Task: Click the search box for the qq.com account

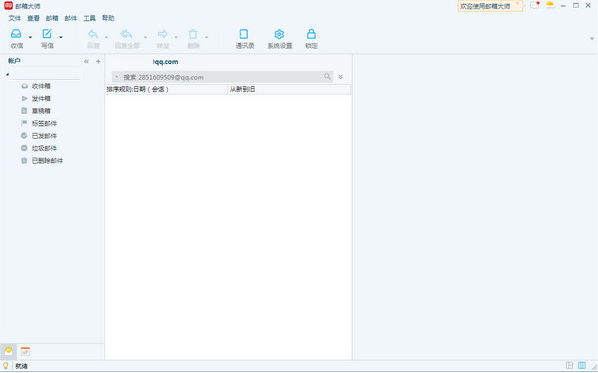Action: pyautogui.click(x=221, y=77)
